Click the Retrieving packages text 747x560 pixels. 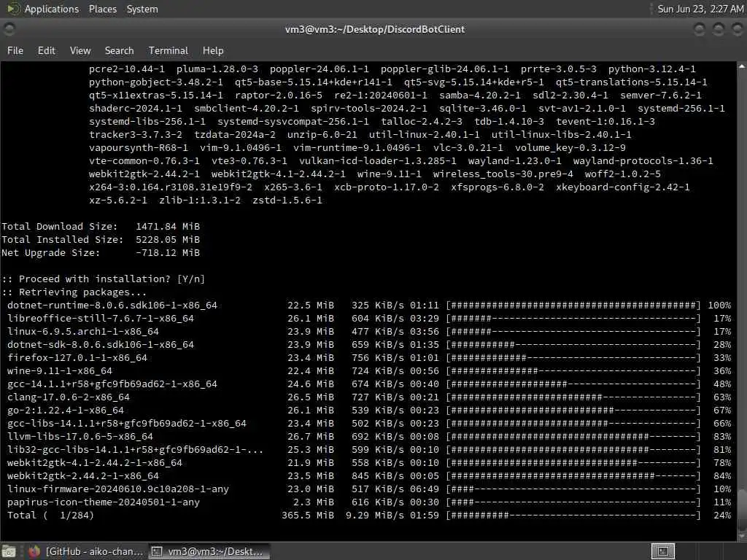click(74, 292)
